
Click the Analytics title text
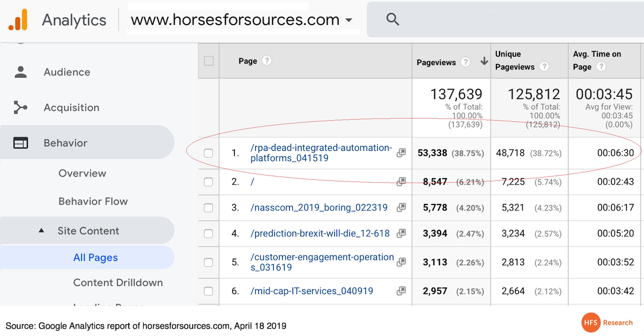click(74, 20)
